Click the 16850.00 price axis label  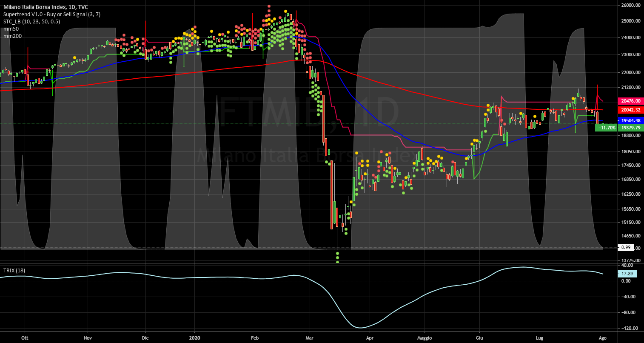coord(630,179)
